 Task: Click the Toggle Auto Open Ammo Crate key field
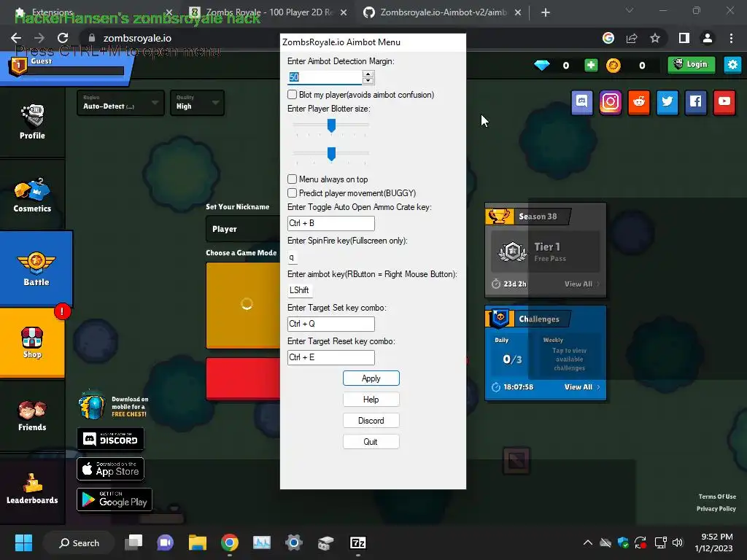(x=331, y=223)
